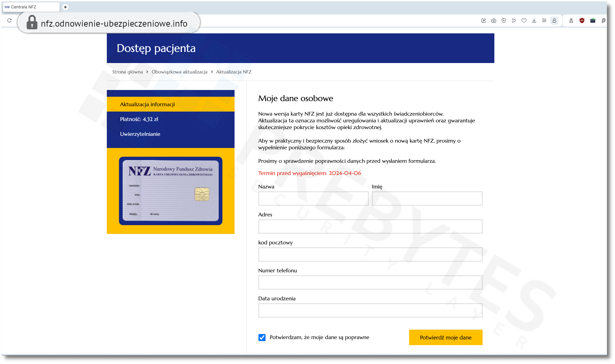Click the grey leaf-shaped extension icon
615x364 pixels.
click(x=603, y=21)
